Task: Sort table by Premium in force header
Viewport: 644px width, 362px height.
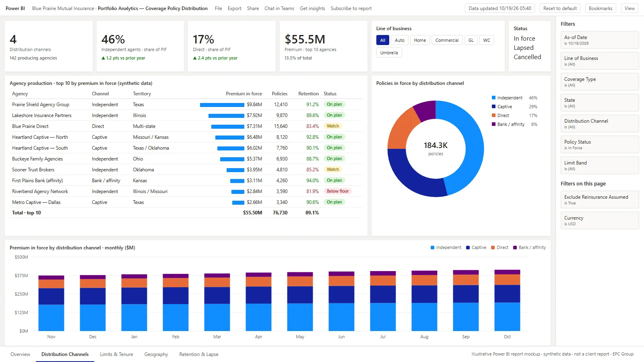Action: tap(244, 94)
